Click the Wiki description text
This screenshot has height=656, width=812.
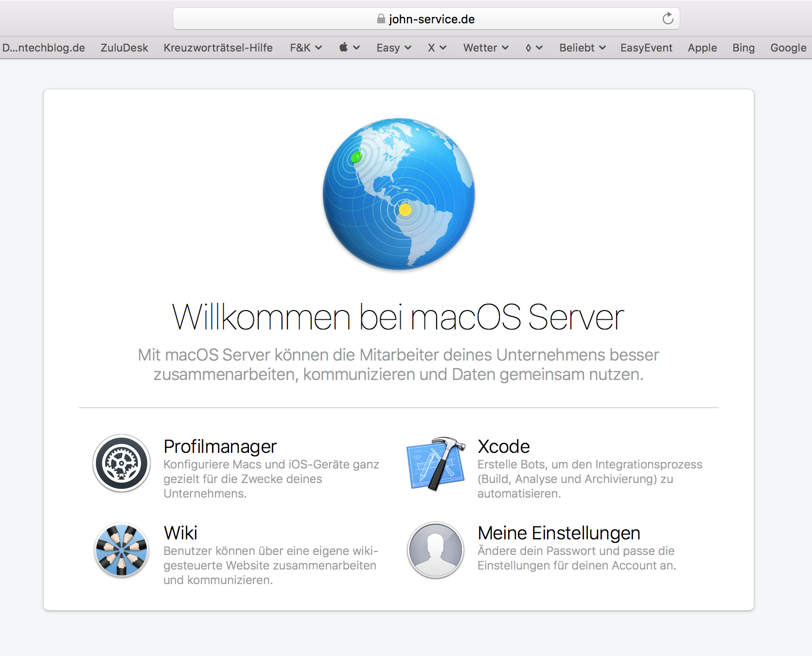(271, 565)
